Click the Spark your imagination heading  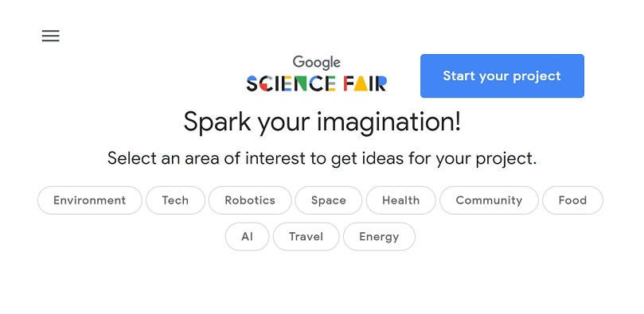pyautogui.click(x=322, y=122)
